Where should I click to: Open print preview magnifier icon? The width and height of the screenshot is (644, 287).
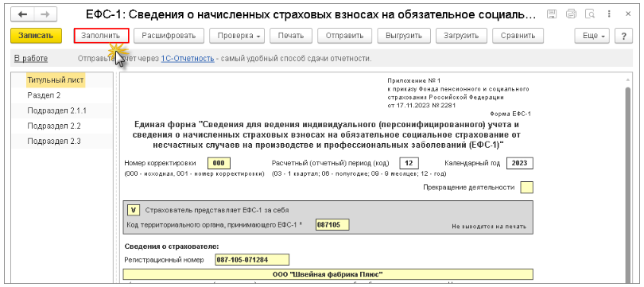pyautogui.click(x=590, y=14)
